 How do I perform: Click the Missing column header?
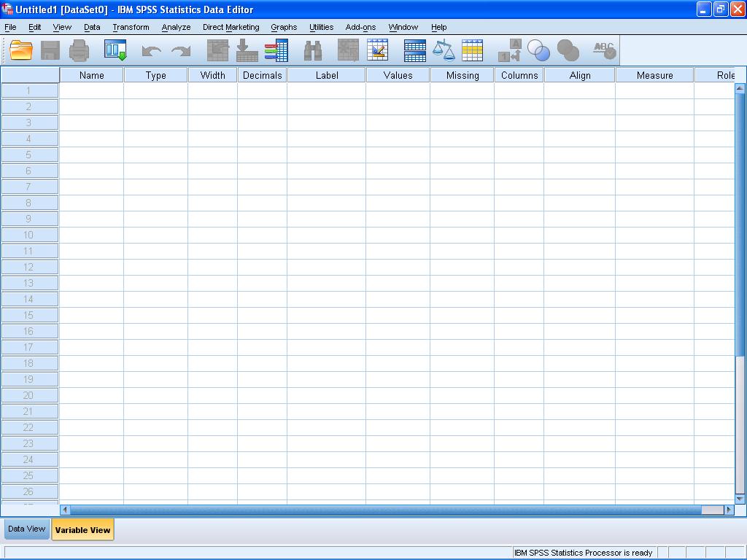point(462,75)
